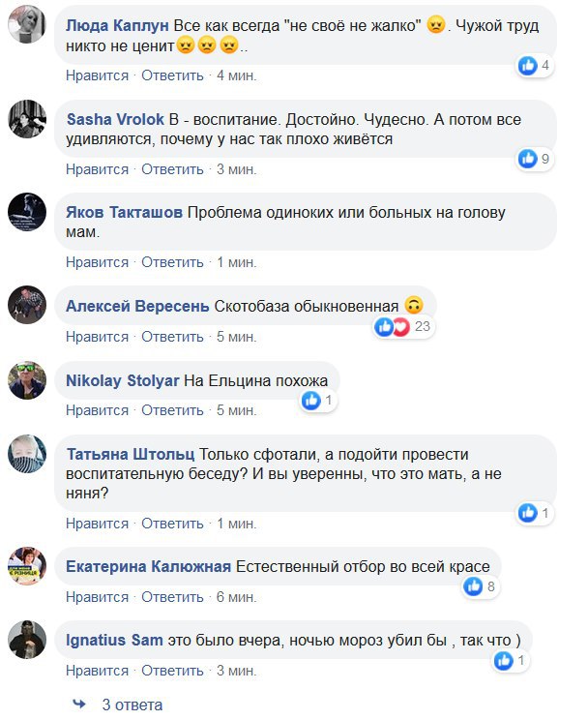
Task: Click like reaction icon on Татьяна Штольц's comment
Action: [527, 513]
